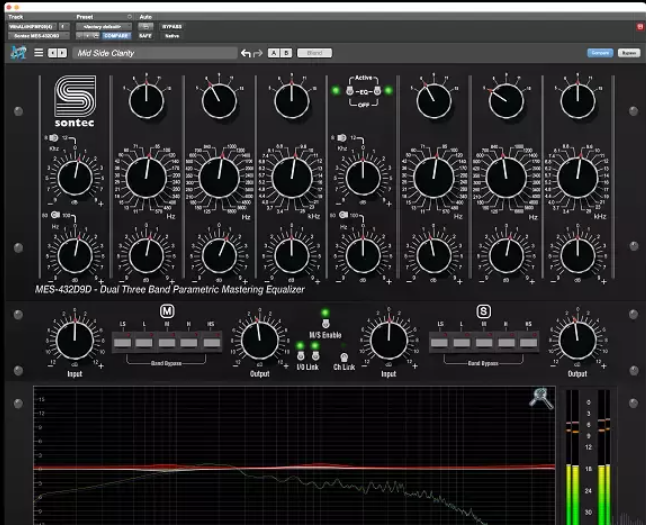The height and width of the screenshot is (525, 646).
Task: Click the redo arrow icon
Action: pyautogui.click(x=258, y=53)
